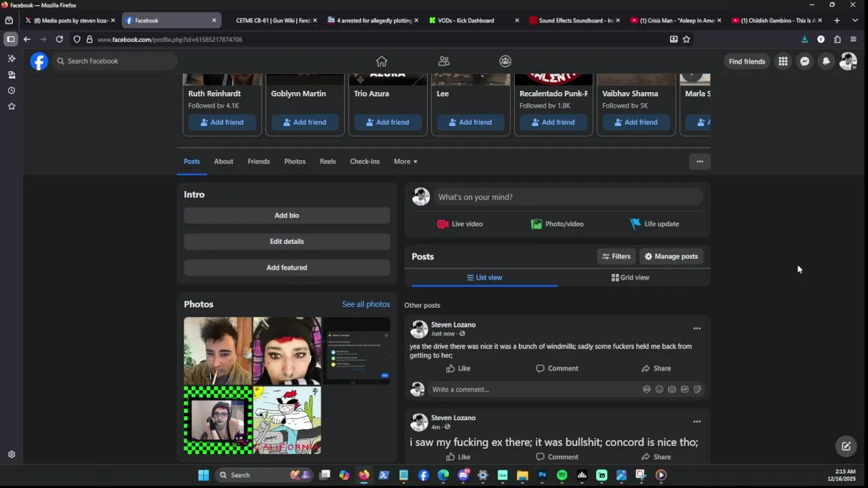Switch to the Friends profile tab

pos(258,161)
